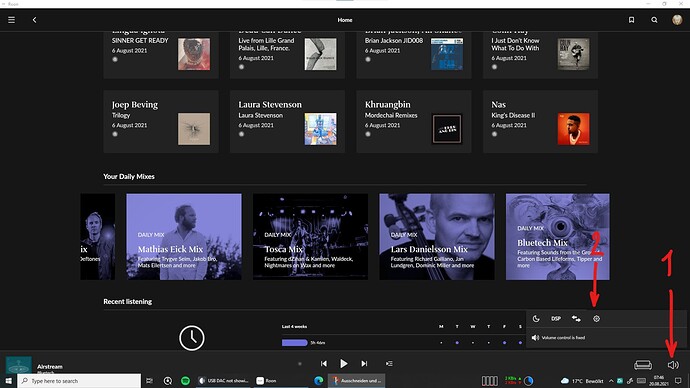Viewport: 690px width, 388px height.
Task: Open the transfer zone arrows icon
Action: 576,319
